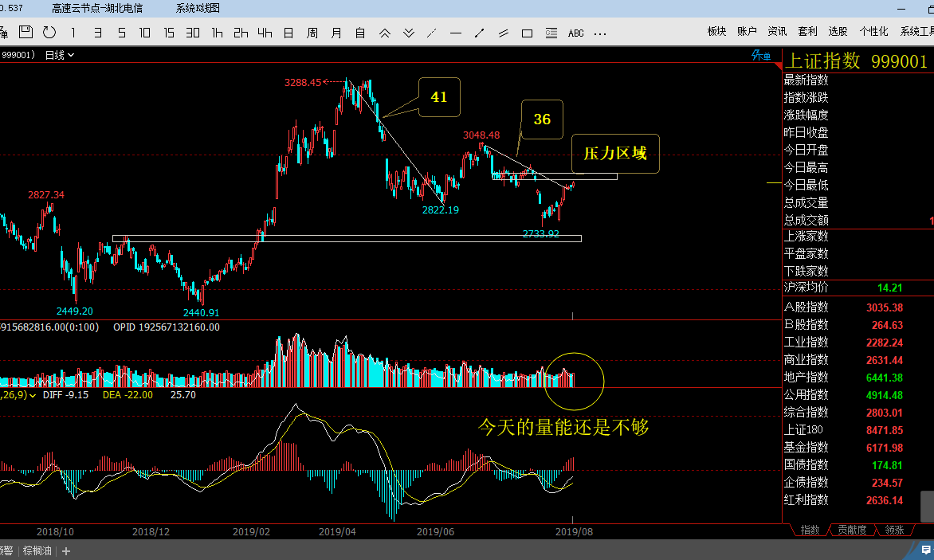Open the 棕榈油 bottom tab
Image resolution: width=934 pixels, height=560 pixels.
(37, 551)
